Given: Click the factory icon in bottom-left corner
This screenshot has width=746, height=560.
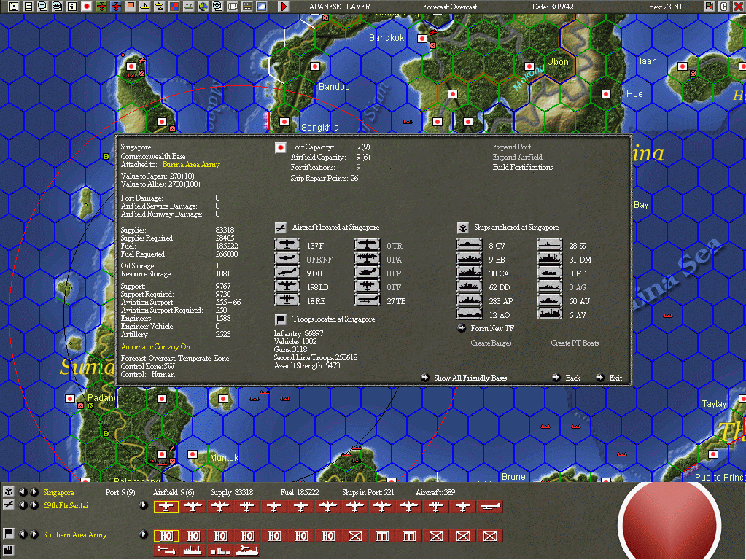Looking at the screenshot, I should click(9, 551).
